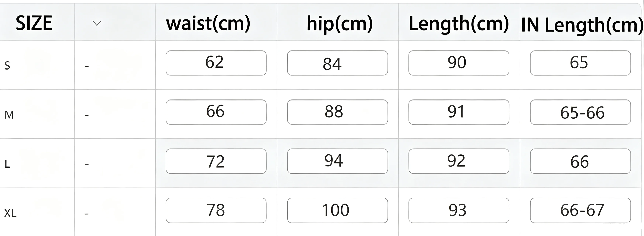
Task: Select IN Length field showing 65-66
Action: [580, 112]
